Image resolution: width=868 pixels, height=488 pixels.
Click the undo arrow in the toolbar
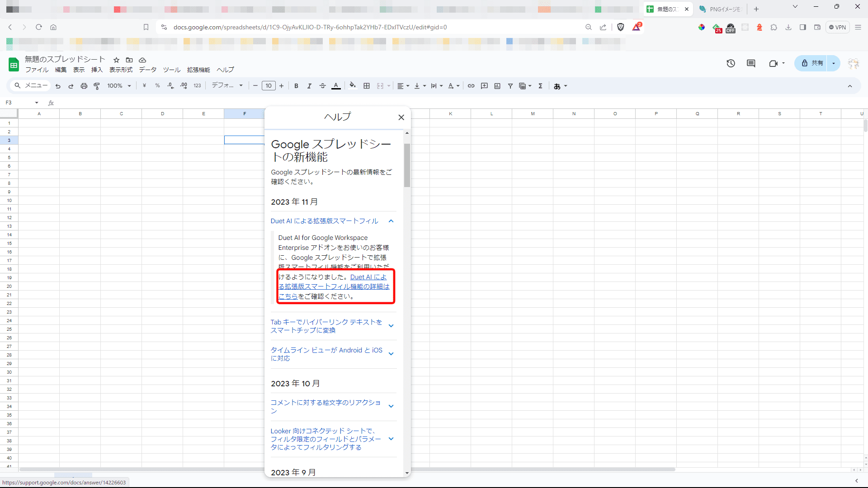click(58, 86)
